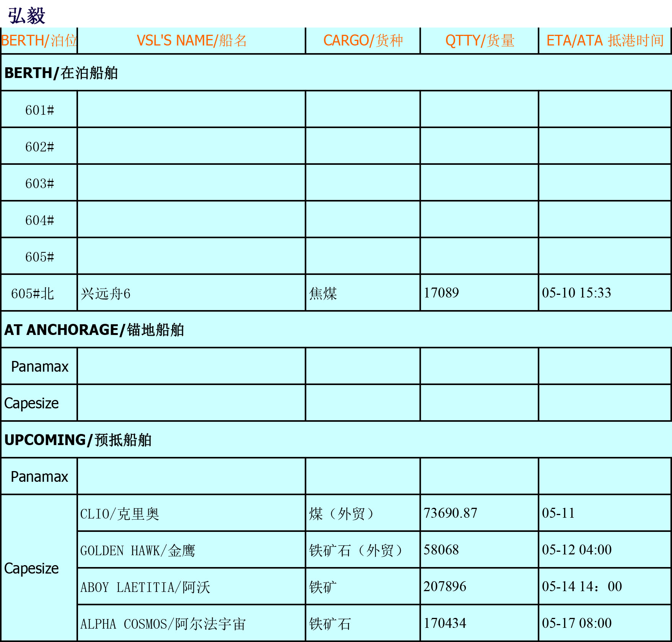672x642 pixels.
Task: Select berth cell 603#
Action: pyautogui.click(x=39, y=183)
